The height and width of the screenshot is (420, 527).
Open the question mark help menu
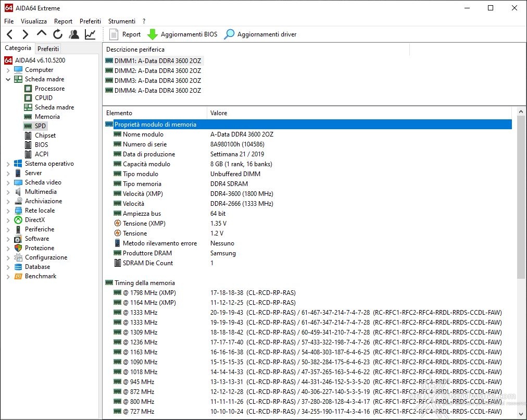(144, 21)
